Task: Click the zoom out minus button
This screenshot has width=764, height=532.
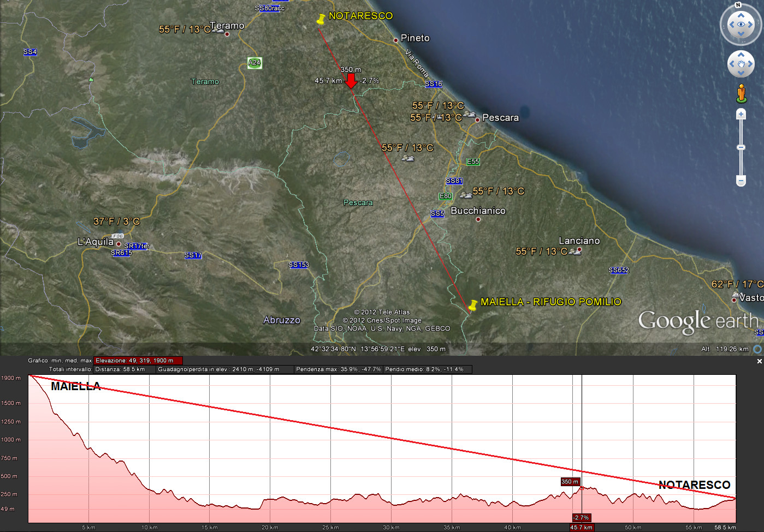Action: click(x=741, y=181)
